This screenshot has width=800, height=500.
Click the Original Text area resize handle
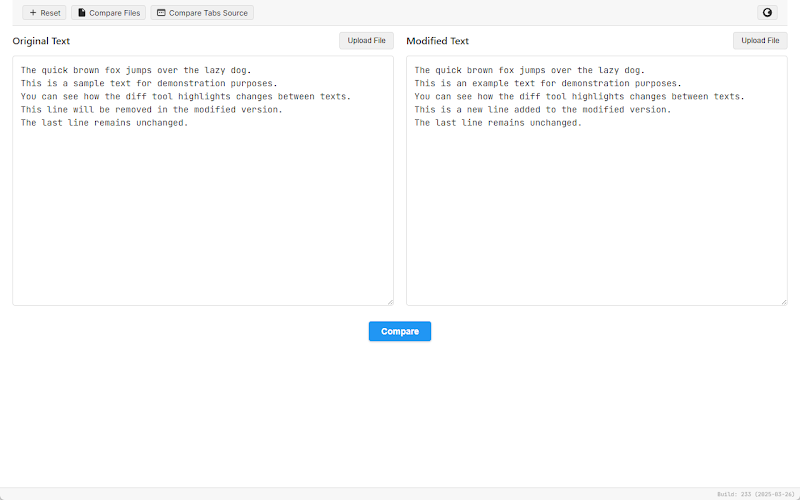(390, 302)
